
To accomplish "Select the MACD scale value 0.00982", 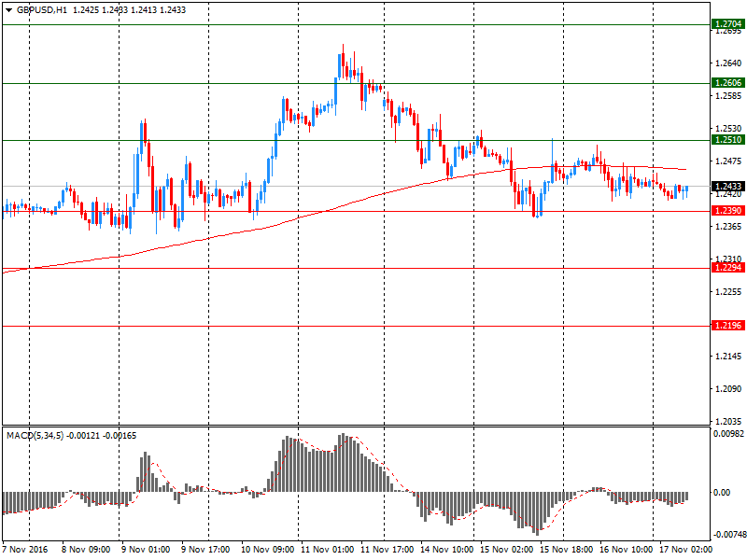I will 728,434.
